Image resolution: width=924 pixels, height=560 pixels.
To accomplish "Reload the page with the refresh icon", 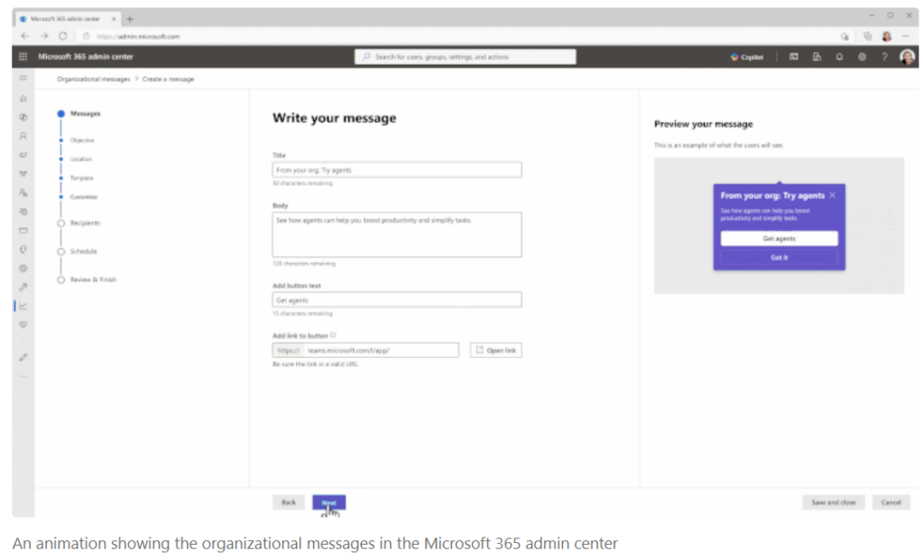I will pos(62,36).
